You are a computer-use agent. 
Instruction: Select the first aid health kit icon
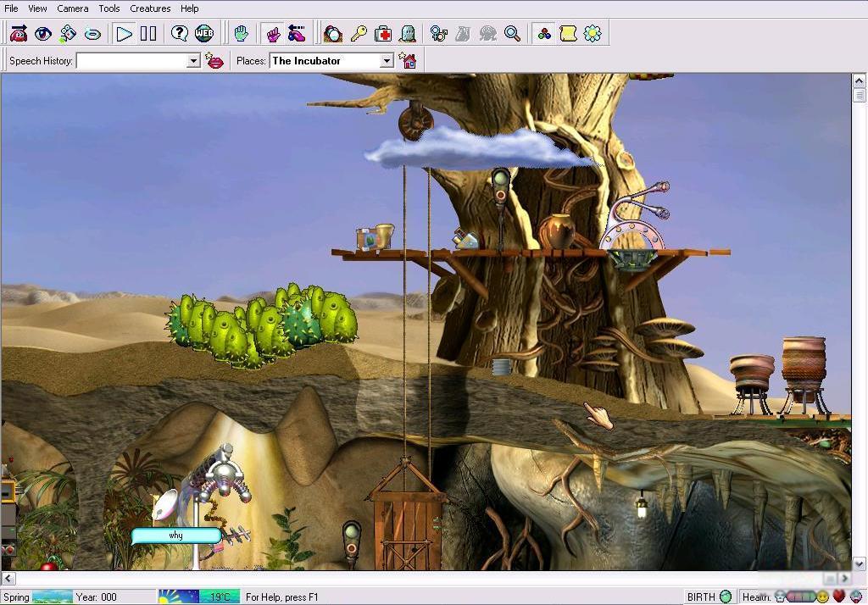[x=383, y=34]
